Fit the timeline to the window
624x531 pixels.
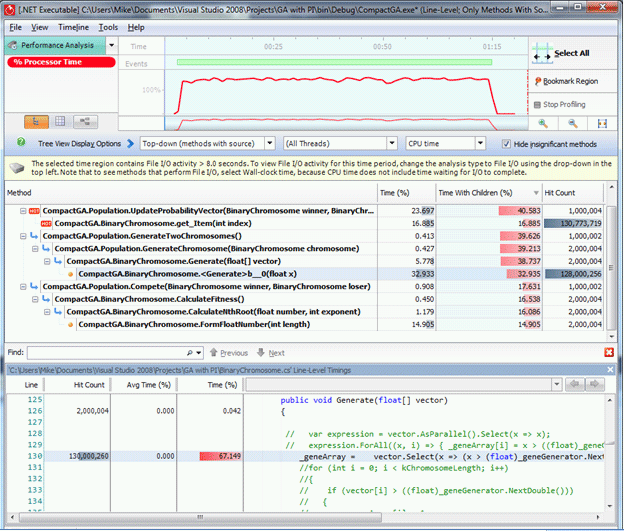[x=600, y=123]
